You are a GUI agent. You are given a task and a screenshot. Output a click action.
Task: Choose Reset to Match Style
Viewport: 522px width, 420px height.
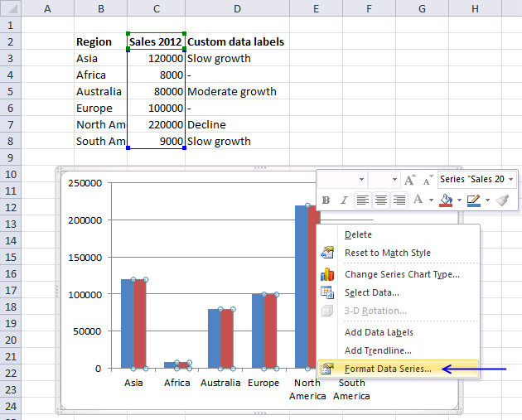pos(399,253)
